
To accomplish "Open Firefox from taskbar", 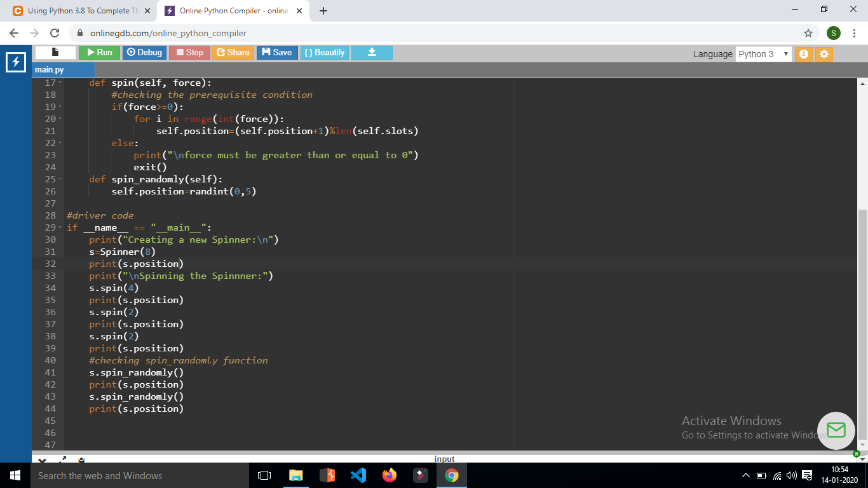I will click(390, 475).
